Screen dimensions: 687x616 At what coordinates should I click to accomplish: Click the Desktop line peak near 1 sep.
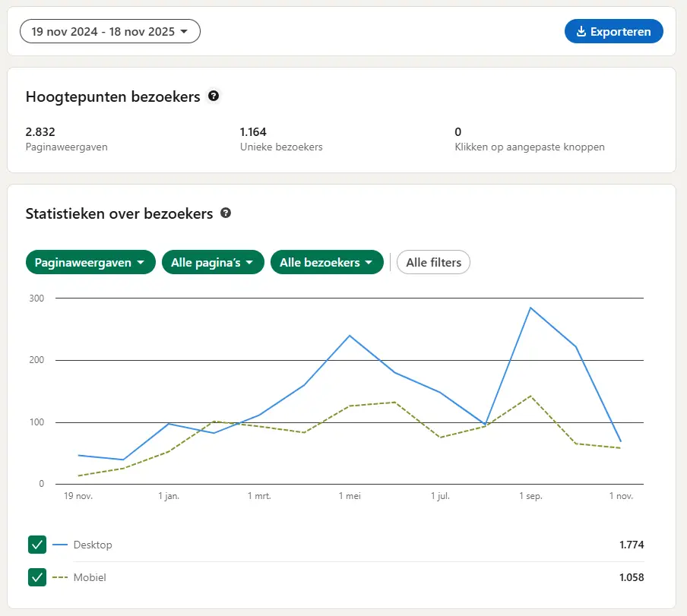tap(530, 308)
